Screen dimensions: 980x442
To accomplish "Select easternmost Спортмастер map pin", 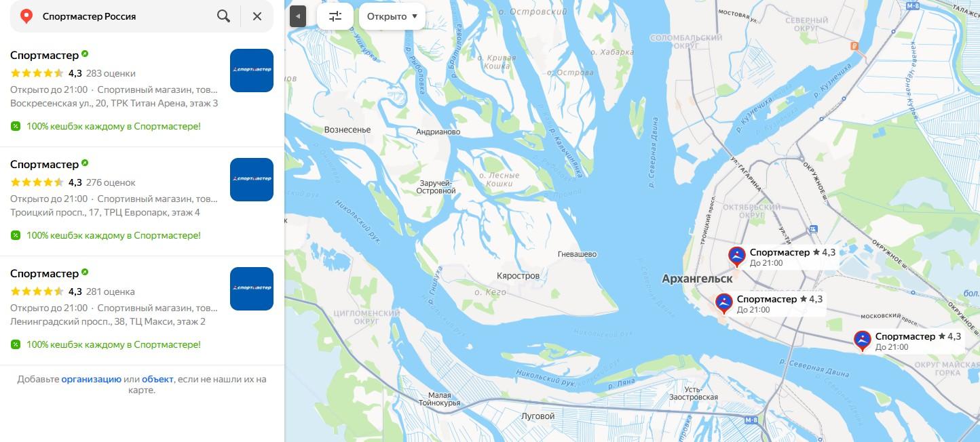I will click(863, 341).
